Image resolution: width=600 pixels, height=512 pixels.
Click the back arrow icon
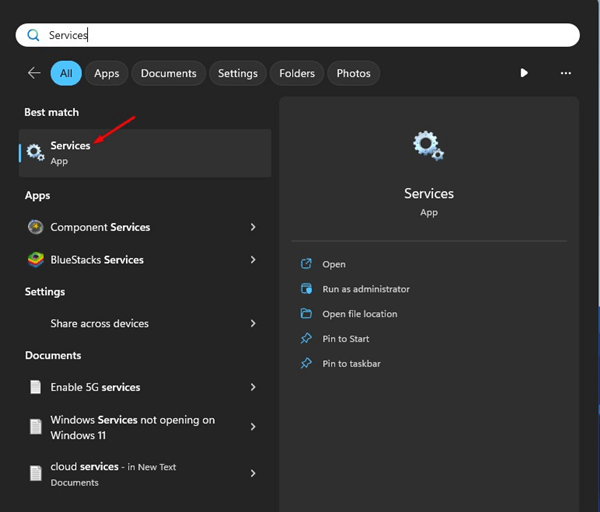point(34,73)
